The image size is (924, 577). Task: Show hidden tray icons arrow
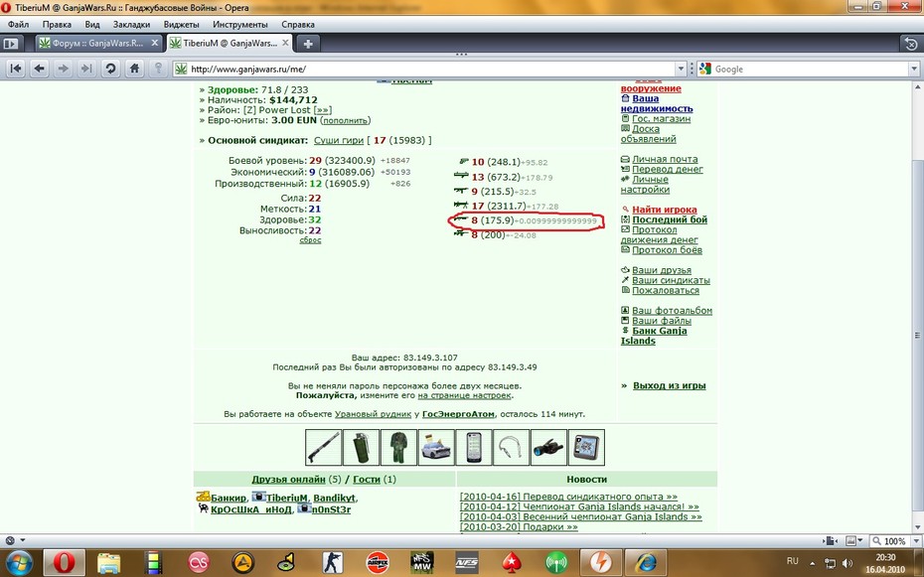point(813,563)
